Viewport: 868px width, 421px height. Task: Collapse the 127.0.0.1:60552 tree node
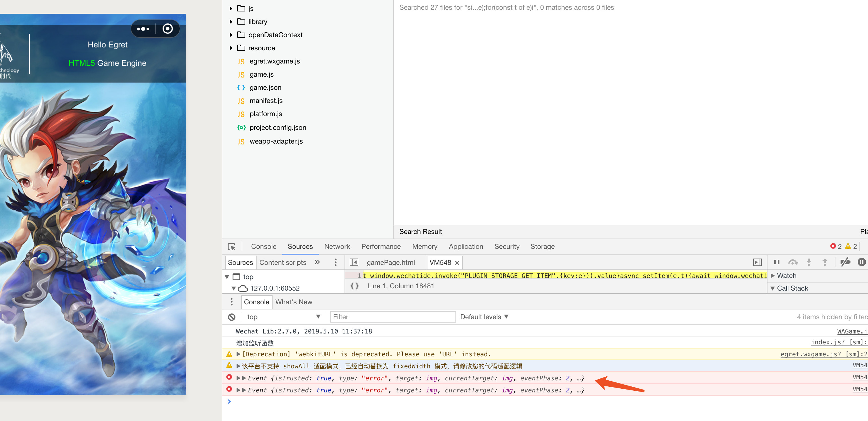pos(233,288)
